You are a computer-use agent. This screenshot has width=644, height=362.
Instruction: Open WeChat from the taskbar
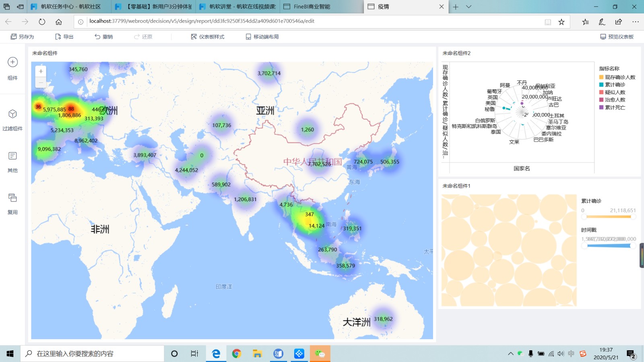pyautogui.click(x=320, y=354)
